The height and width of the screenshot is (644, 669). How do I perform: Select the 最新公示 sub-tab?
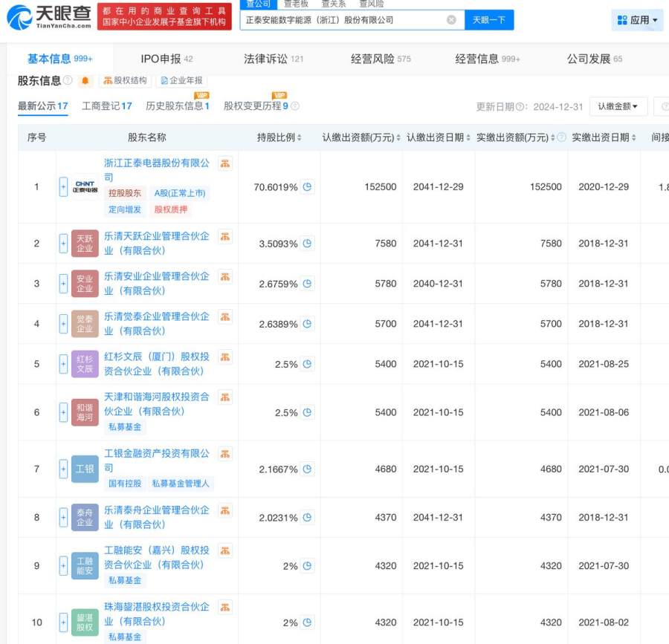click(42, 106)
